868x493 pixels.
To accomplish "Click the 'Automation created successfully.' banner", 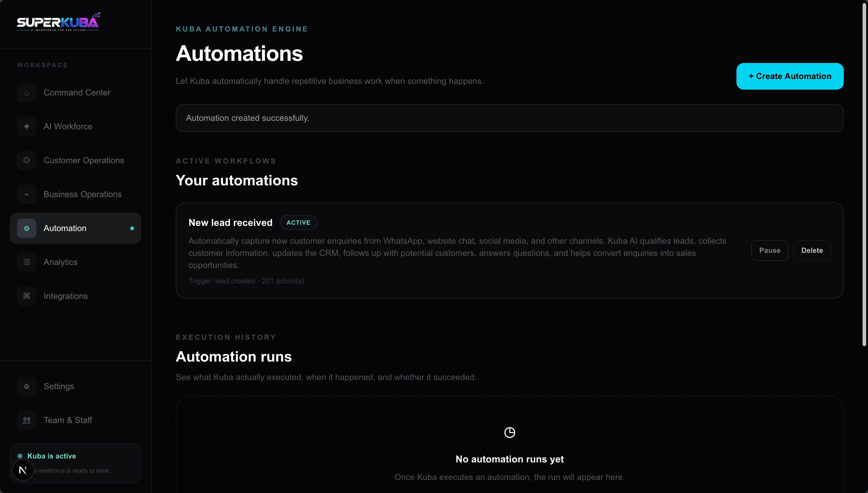I will 509,118.
